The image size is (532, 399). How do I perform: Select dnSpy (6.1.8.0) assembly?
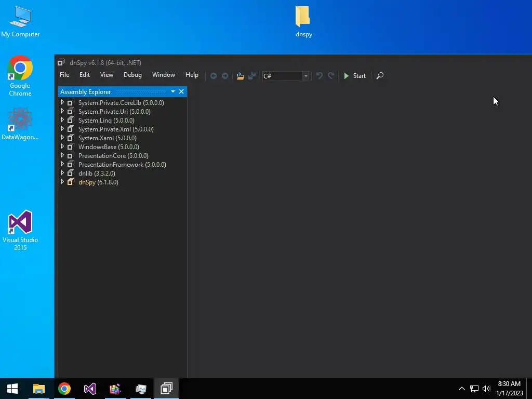click(x=98, y=182)
